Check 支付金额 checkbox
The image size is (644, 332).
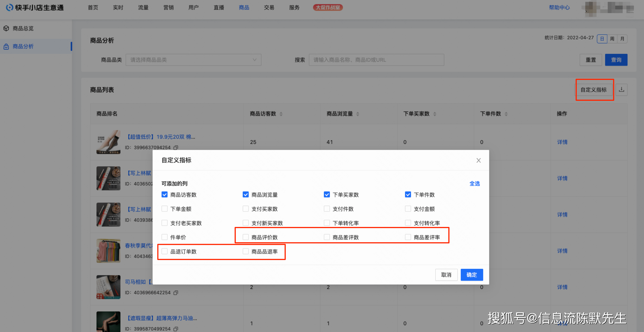click(408, 209)
